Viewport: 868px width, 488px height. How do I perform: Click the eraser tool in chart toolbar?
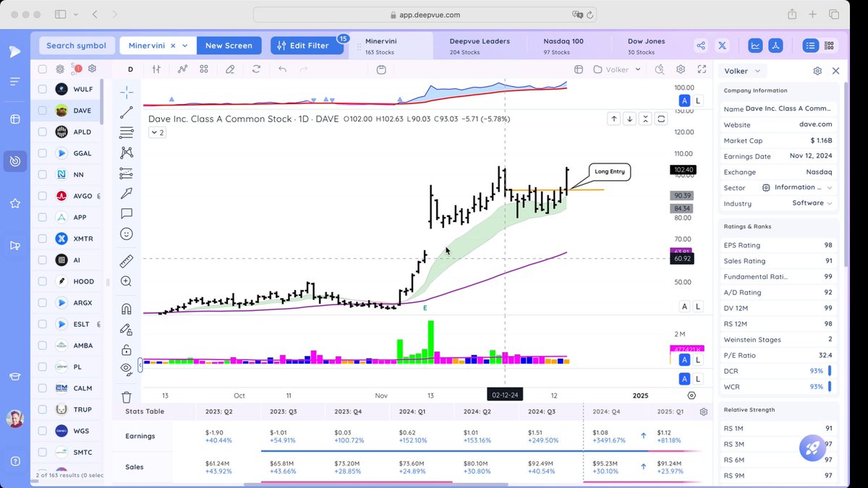[x=230, y=69]
